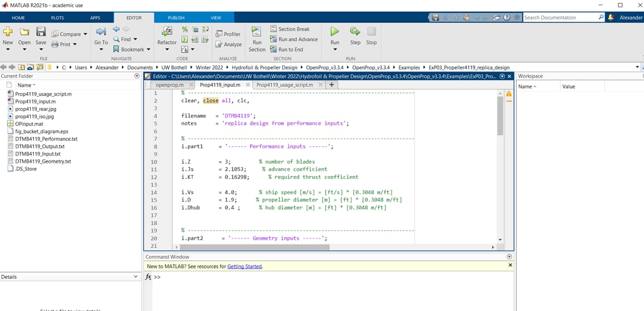Click the Refactor icon
644x311 pixels.
click(x=167, y=32)
